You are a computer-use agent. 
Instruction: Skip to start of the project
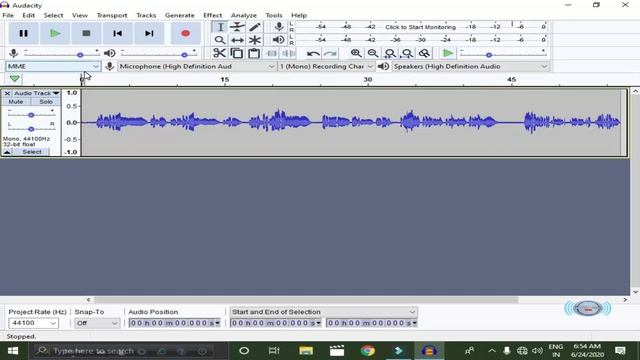click(118, 33)
